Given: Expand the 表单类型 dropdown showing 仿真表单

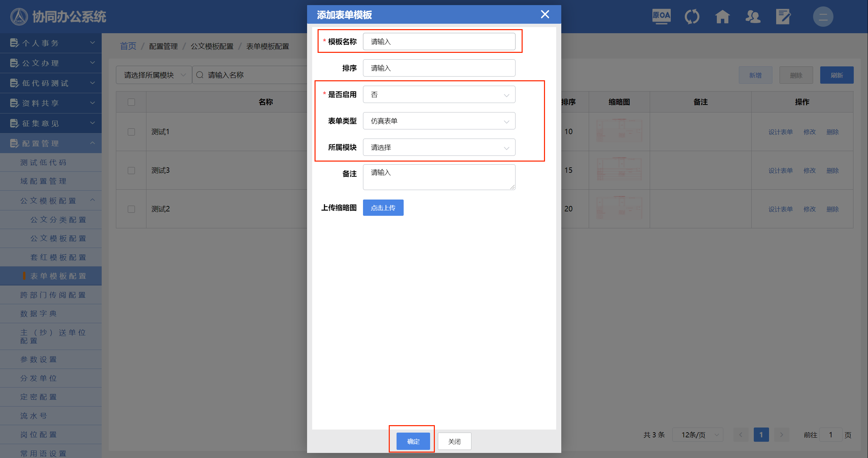Looking at the screenshot, I should (439, 121).
